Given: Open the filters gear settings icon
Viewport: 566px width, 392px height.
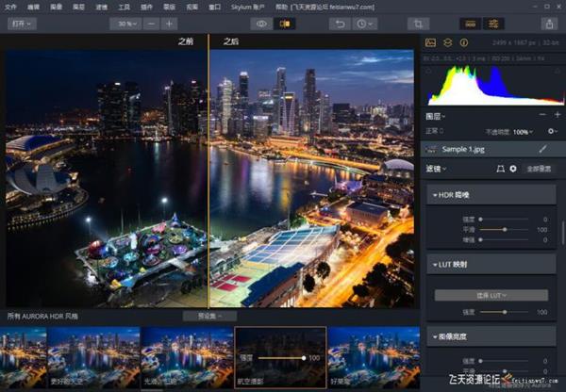Looking at the screenshot, I should (513, 169).
